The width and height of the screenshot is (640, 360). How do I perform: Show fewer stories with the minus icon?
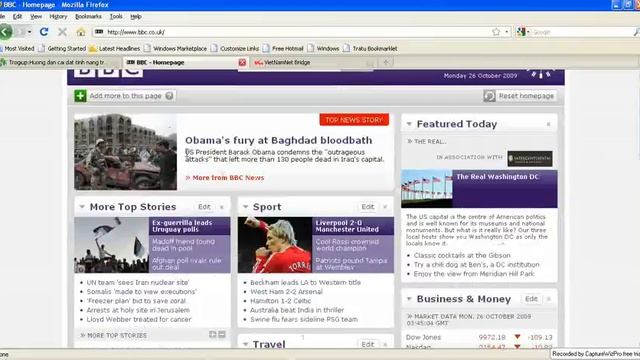click(222, 334)
